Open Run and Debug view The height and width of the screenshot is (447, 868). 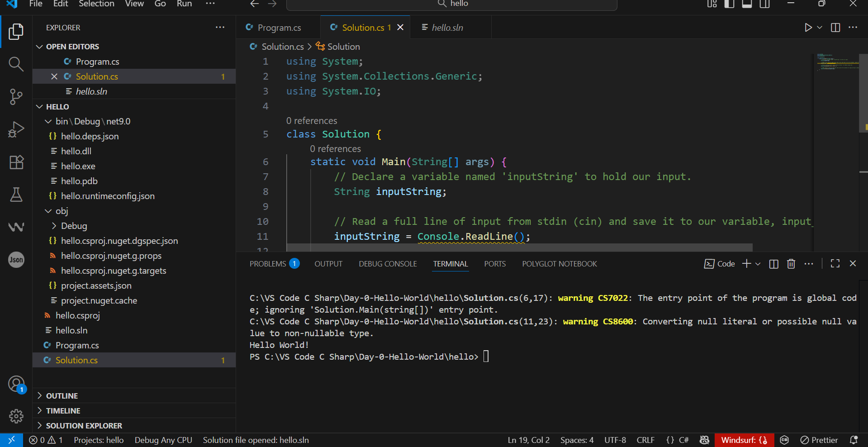[x=16, y=129]
